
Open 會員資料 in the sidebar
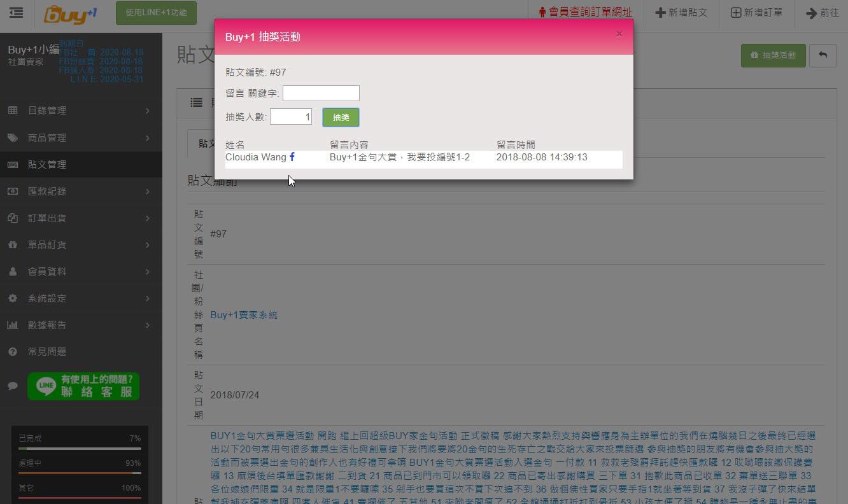pyautogui.click(x=81, y=271)
